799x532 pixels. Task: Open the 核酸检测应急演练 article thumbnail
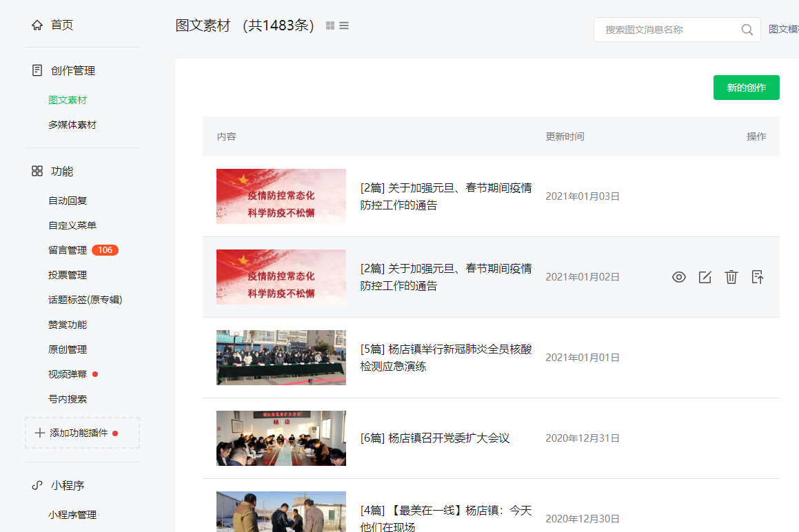coord(281,357)
